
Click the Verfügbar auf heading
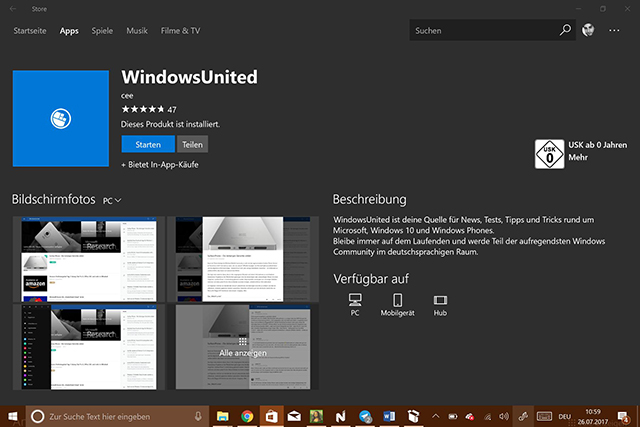(371, 279)
